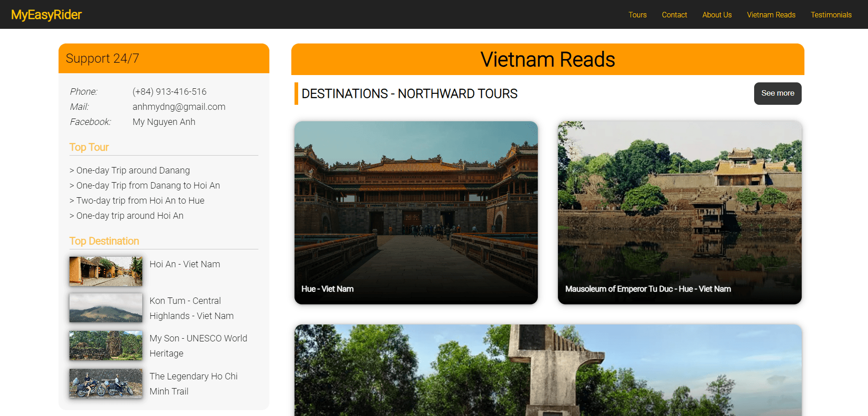Click the Top Destination section heading

coord(104,241)
